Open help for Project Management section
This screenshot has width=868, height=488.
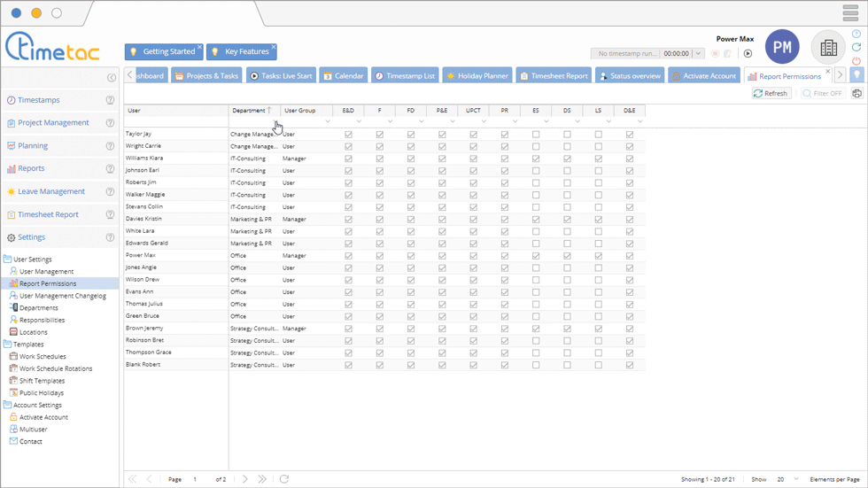point(110,123)
